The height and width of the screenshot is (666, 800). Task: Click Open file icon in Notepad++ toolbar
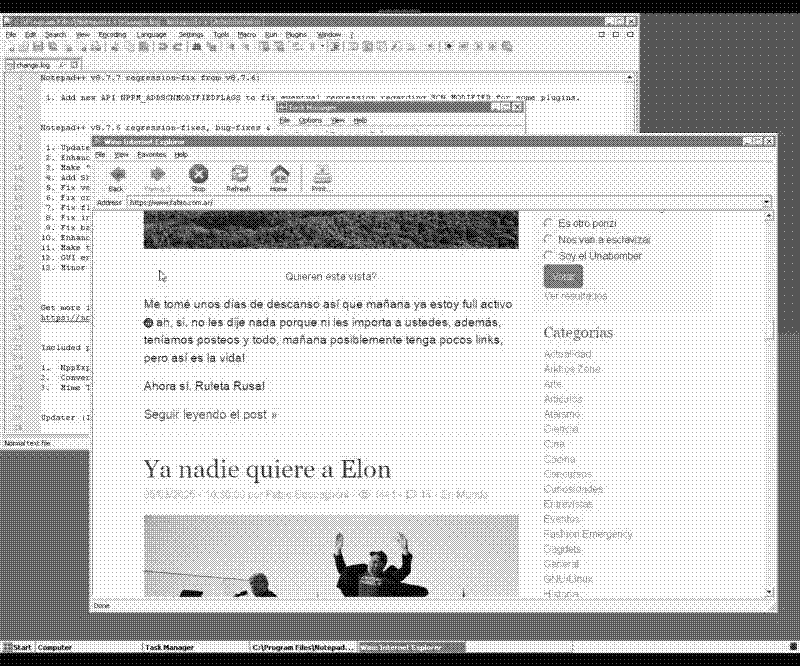[23, 47]
